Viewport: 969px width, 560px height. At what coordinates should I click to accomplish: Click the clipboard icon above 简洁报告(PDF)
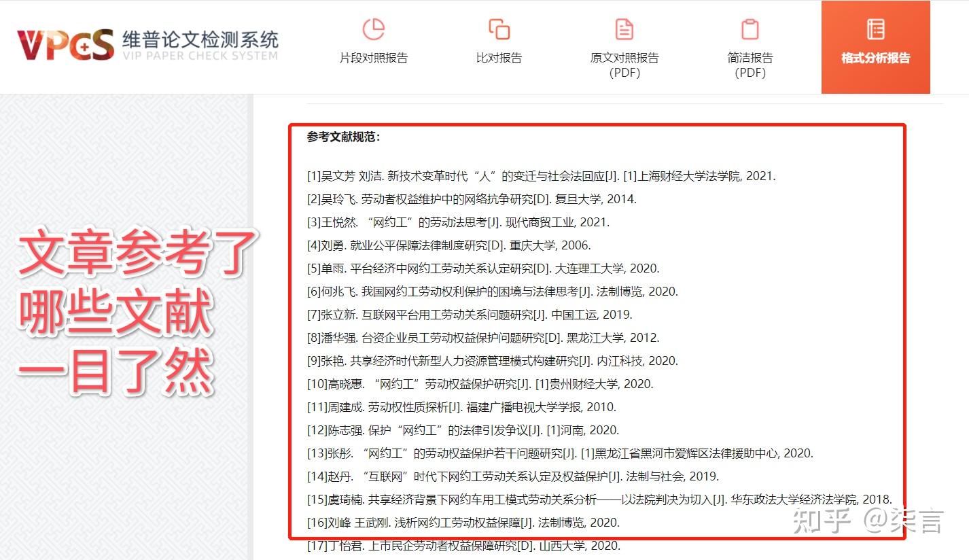pos(750,30)
